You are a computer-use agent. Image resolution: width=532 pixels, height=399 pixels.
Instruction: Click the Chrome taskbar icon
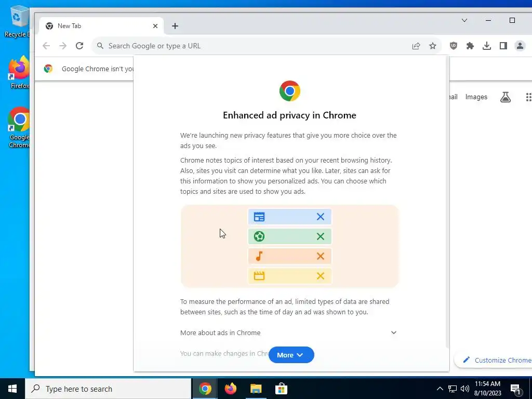coord(205,389)
